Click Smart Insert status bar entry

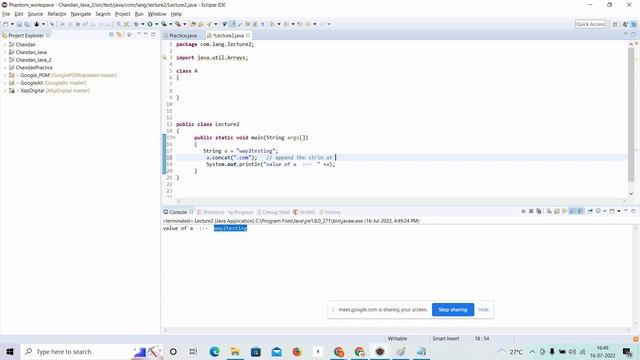(446, 338)
